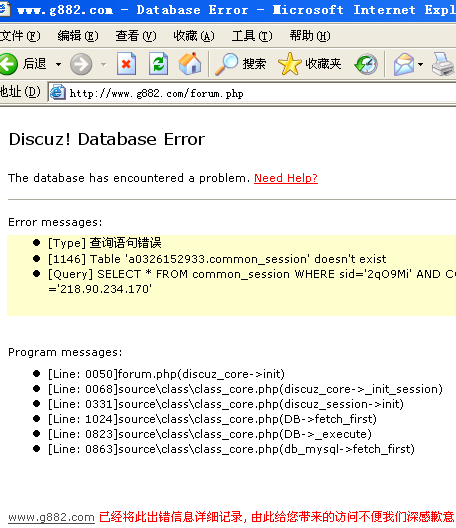Click the Need Help? link

tap(286, 178)
